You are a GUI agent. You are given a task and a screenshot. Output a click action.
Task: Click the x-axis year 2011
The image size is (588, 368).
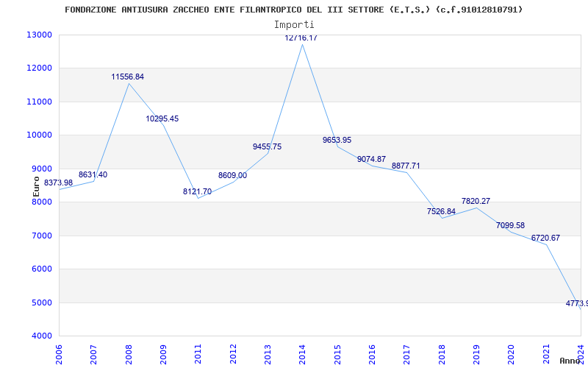click(198, 354)
